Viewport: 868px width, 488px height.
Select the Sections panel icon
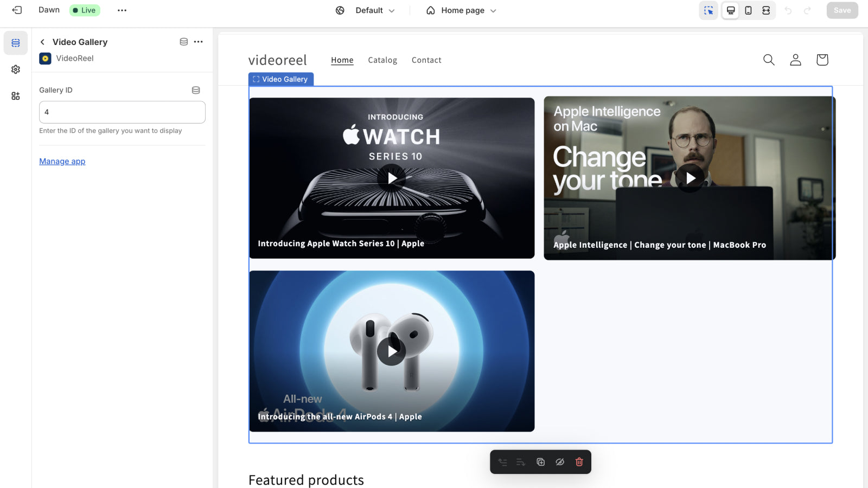point(15,43)
